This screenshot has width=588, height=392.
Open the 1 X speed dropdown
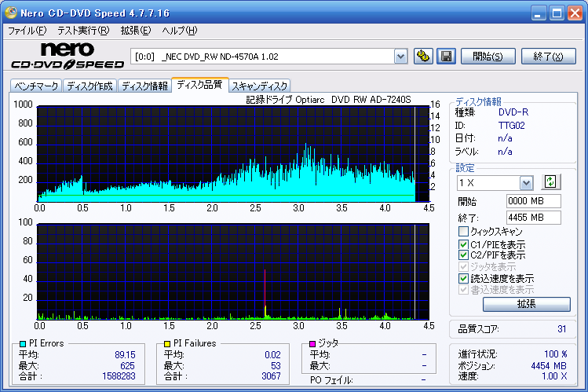click(526, 183)
